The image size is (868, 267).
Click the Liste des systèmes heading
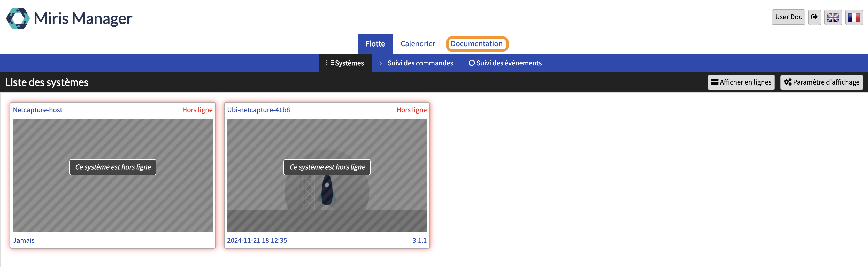pyautogui.click(x=47, y=82)
